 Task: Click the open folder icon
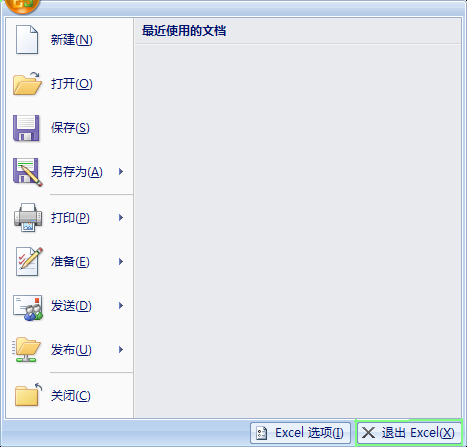(x=27, y=83)
